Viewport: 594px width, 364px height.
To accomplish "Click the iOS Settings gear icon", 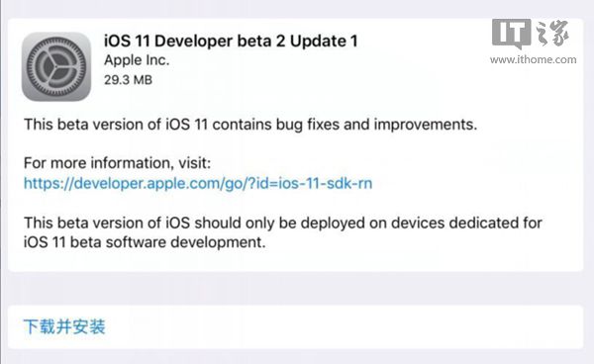I will (x=56, y=66).
